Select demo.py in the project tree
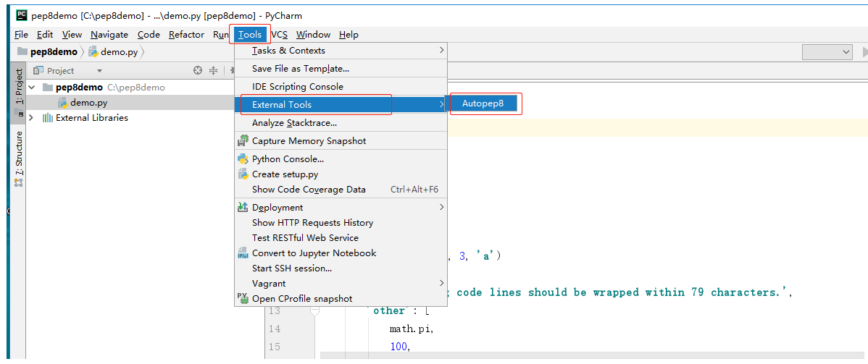The width and height of the screenshot is (868, 364). (88, 103)
